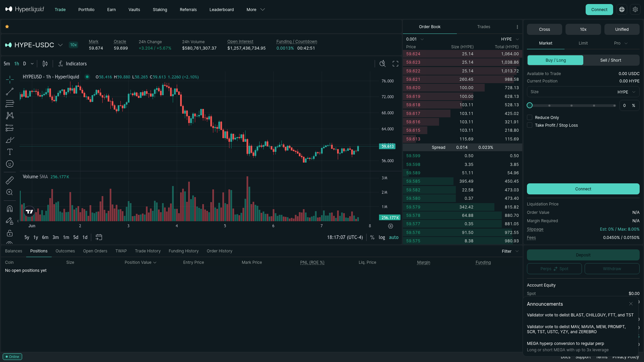This screenshot has height=362, width=644.
Task: Toggle auto scale on chart
Action: click(394, 237)
